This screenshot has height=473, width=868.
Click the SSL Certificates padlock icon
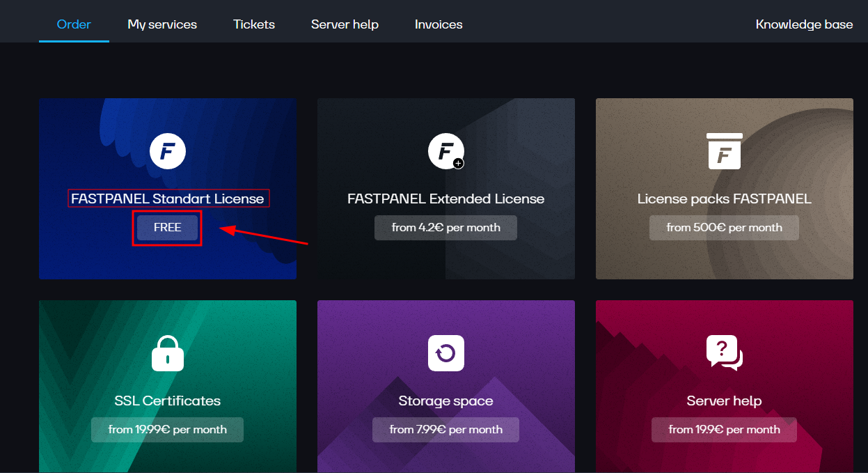coord(168,353)
